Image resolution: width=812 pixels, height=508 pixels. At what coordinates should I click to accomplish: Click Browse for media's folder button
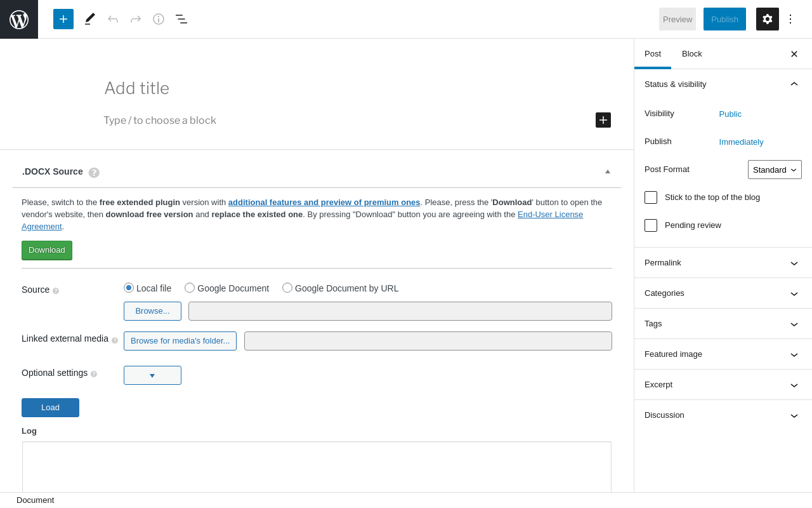click(x=180, y=341)
